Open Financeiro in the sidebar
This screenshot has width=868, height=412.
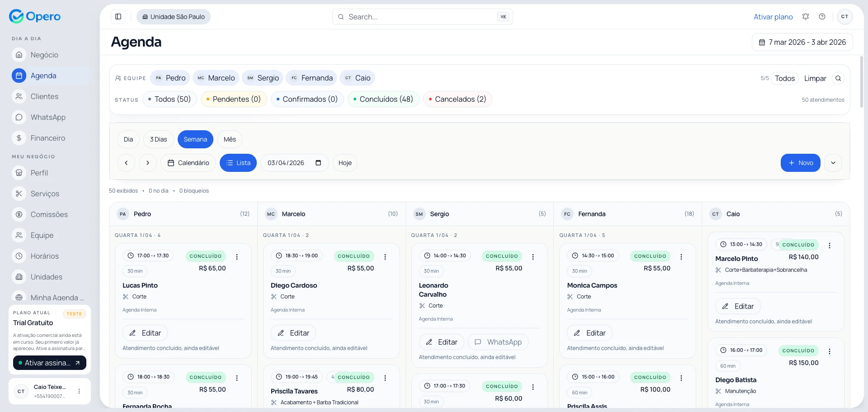click(x=47, y=138)
